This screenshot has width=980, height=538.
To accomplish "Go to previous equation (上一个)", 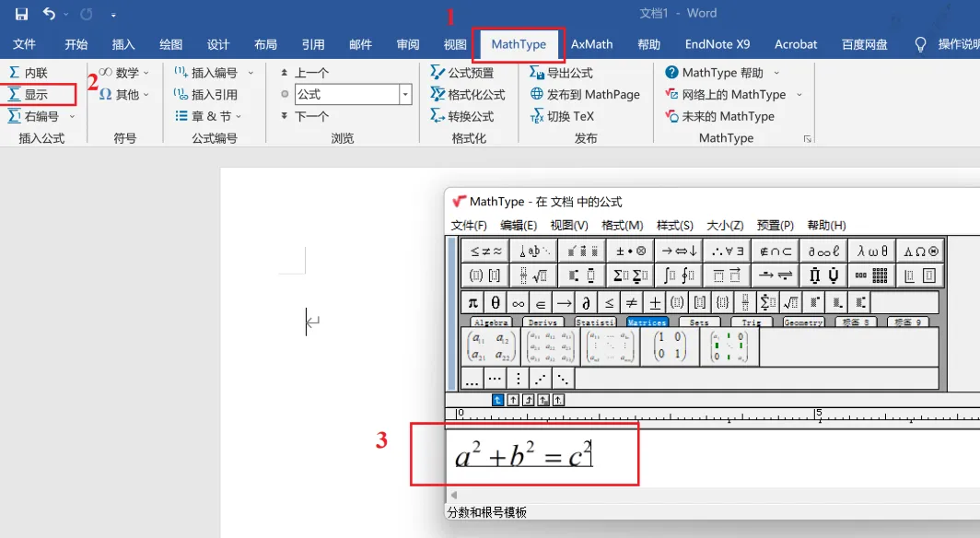I will (304, 73).
